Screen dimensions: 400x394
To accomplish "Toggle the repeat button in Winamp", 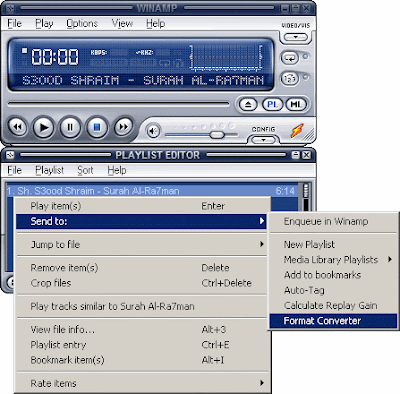I will (290, 58).
